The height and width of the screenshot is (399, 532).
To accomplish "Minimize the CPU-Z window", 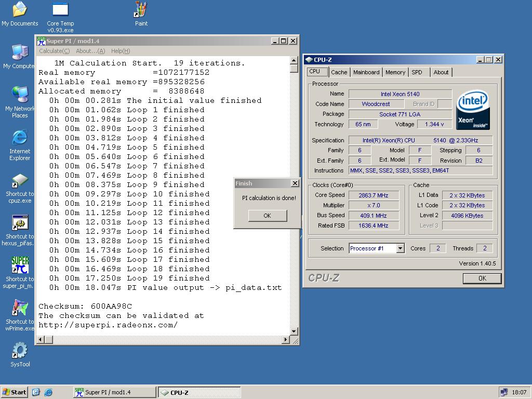I will pos(481,60).
